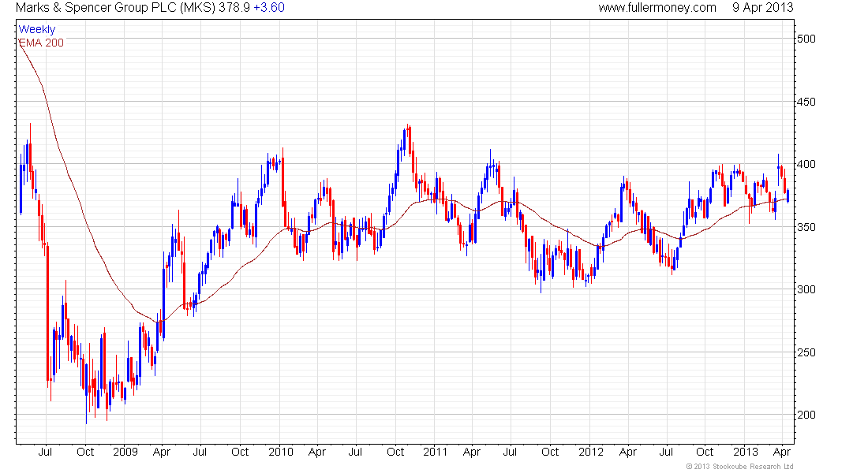
Task: Click the 2011 year marker on time axis
Action: (x=435, y=452)
